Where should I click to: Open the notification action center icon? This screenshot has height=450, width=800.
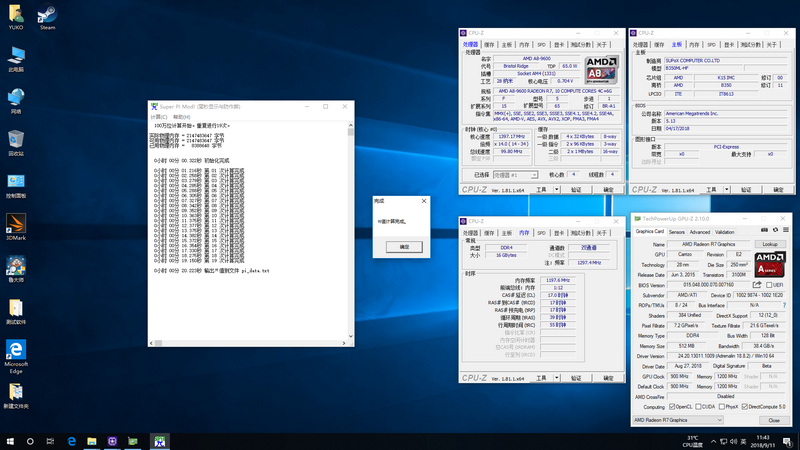[x=788, y=441]
